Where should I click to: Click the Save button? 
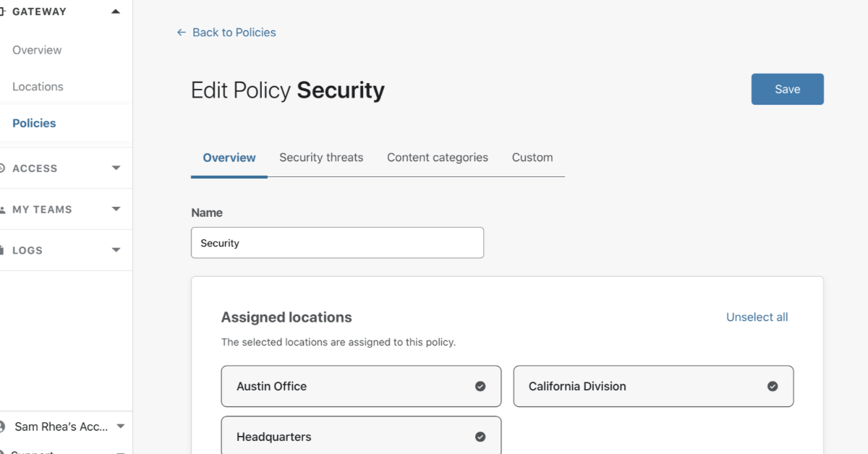point(787,89)
